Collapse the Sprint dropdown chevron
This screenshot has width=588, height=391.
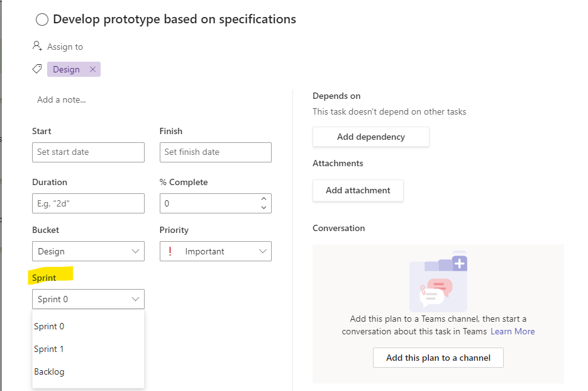[135, 299]
